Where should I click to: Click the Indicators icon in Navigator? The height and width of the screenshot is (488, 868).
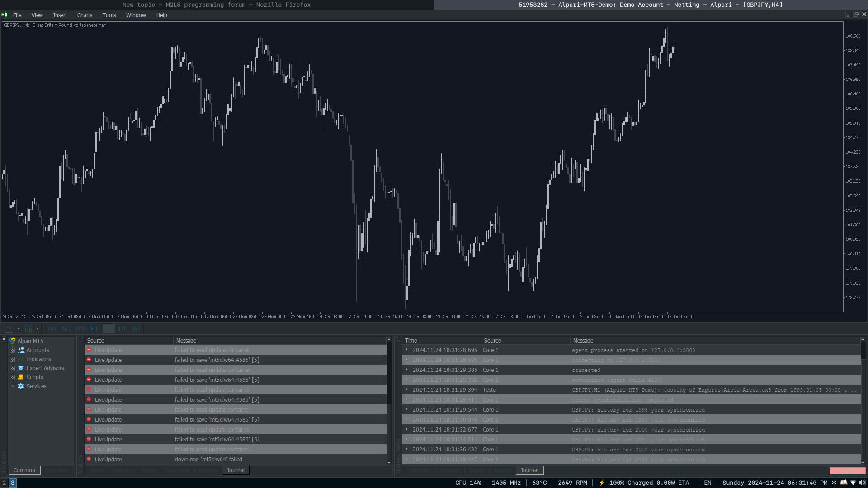pos(21,359)
